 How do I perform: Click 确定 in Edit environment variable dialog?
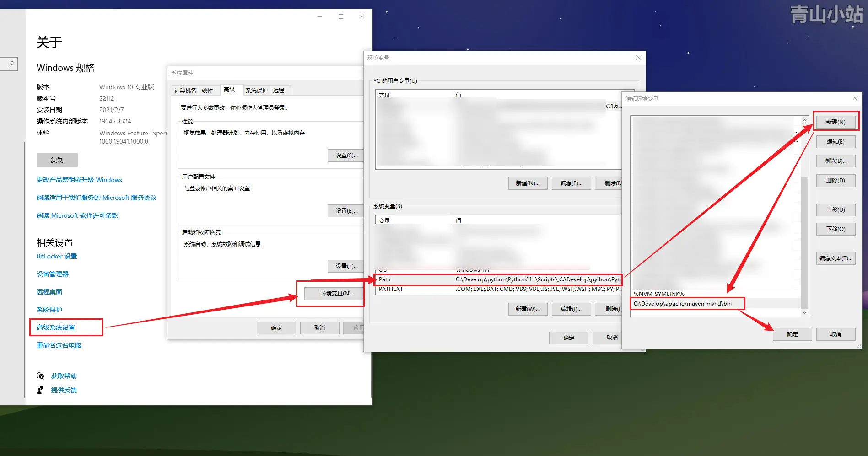tap(793, 334)
